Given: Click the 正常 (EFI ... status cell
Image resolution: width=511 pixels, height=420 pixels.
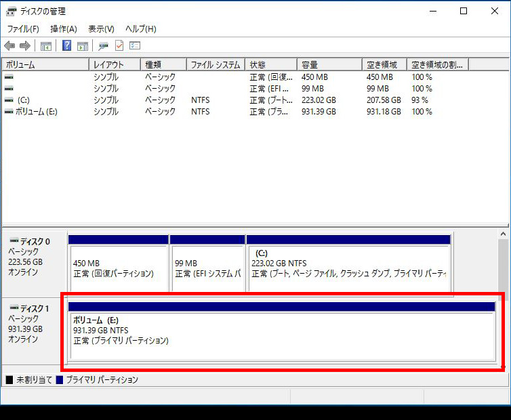Looking at the screenshot, I should click(x=269, y=89).
